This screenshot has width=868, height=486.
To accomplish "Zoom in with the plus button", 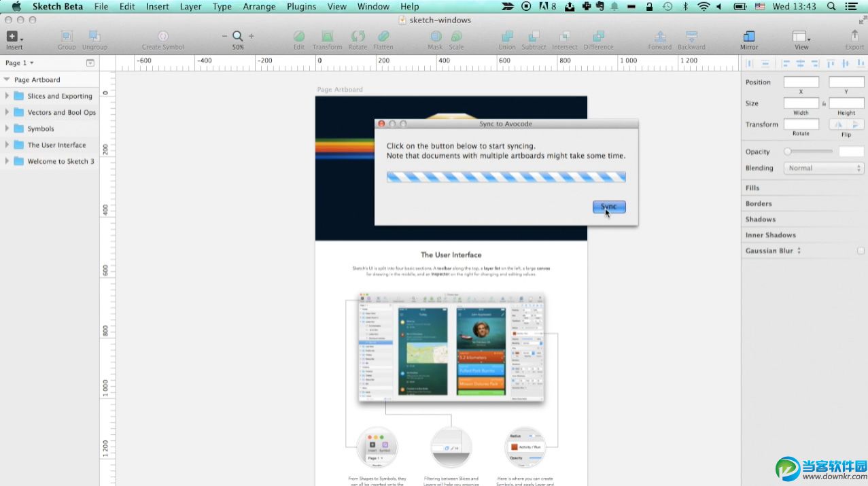I will [251, 36].
